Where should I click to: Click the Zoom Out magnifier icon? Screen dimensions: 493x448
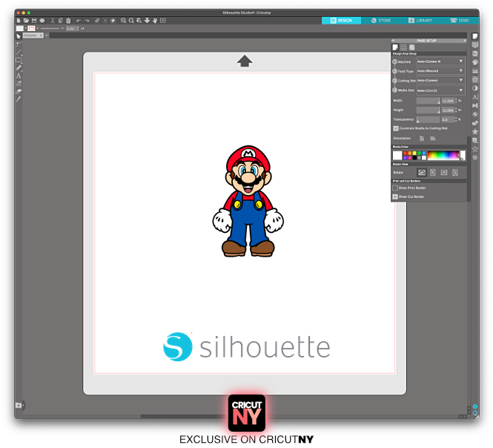(131, 21)
